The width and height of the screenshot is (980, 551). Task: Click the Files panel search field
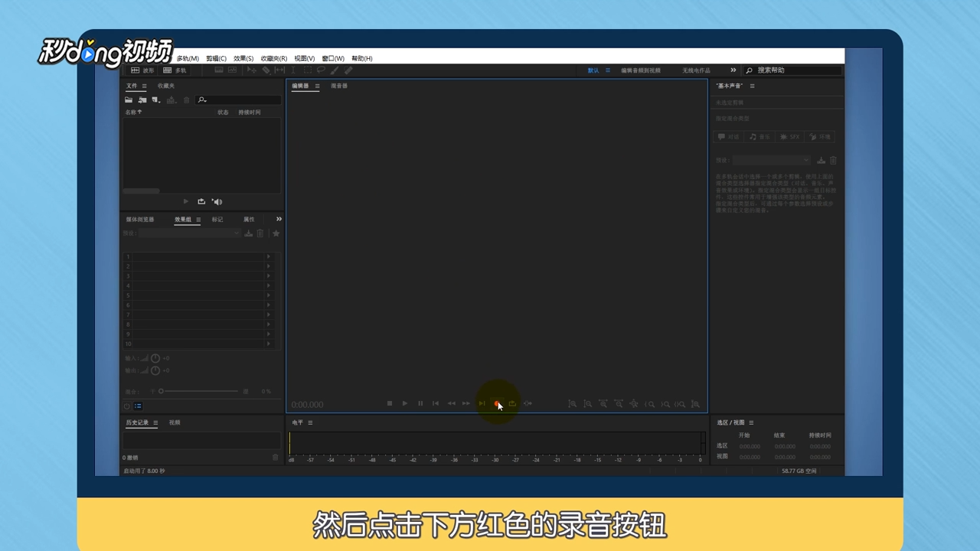click(x=238, y=99)
